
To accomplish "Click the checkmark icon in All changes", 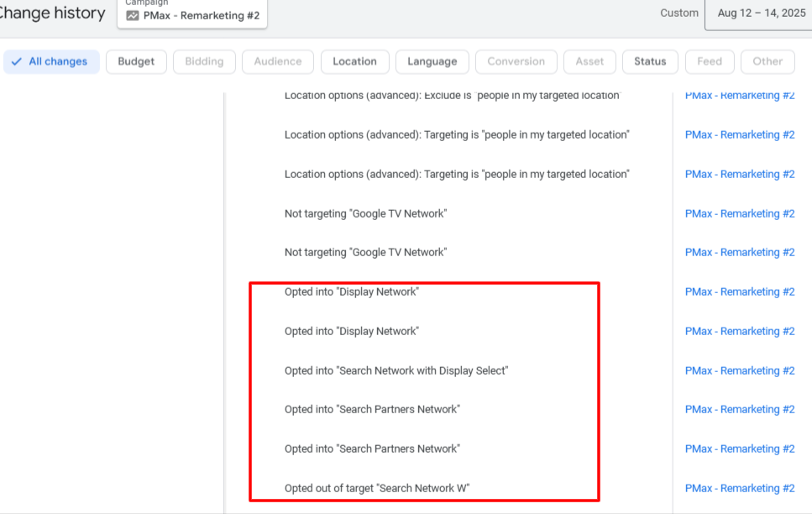I will point(17,61).
